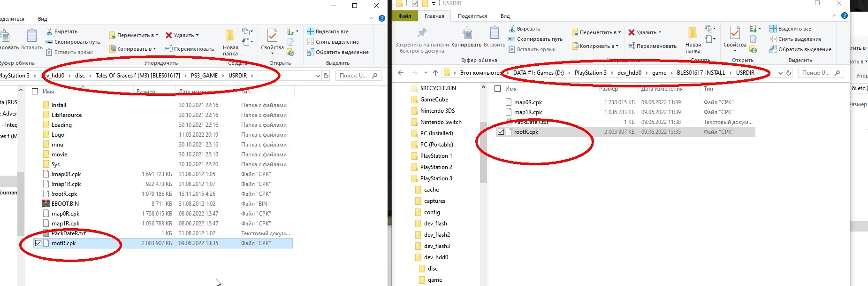Refresh the folder in right window
Screen dimensions: 868x286
(789, 73)
